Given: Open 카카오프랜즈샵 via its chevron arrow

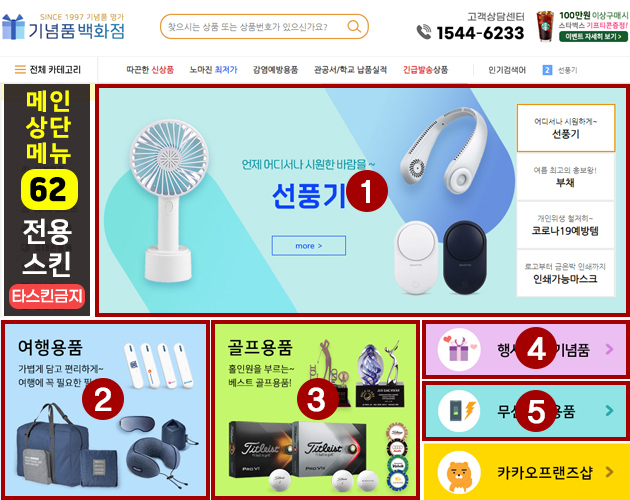Looking at the screenshot, I should point(609,472).
